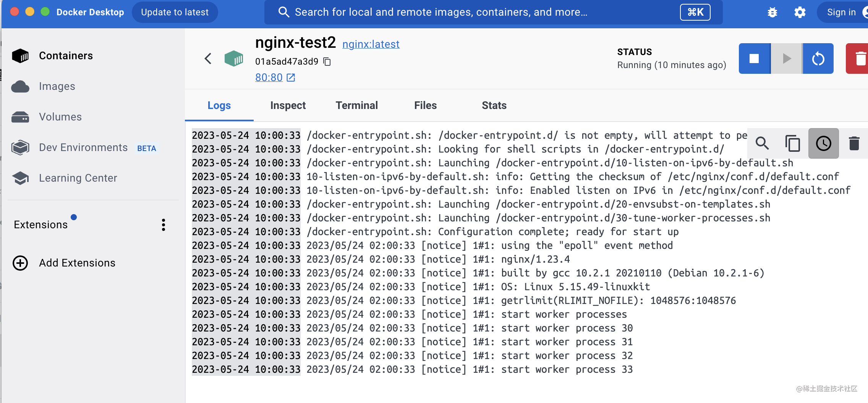Copy the log output
This screenshot has height=403, width=868.
[x=793, y=143]
